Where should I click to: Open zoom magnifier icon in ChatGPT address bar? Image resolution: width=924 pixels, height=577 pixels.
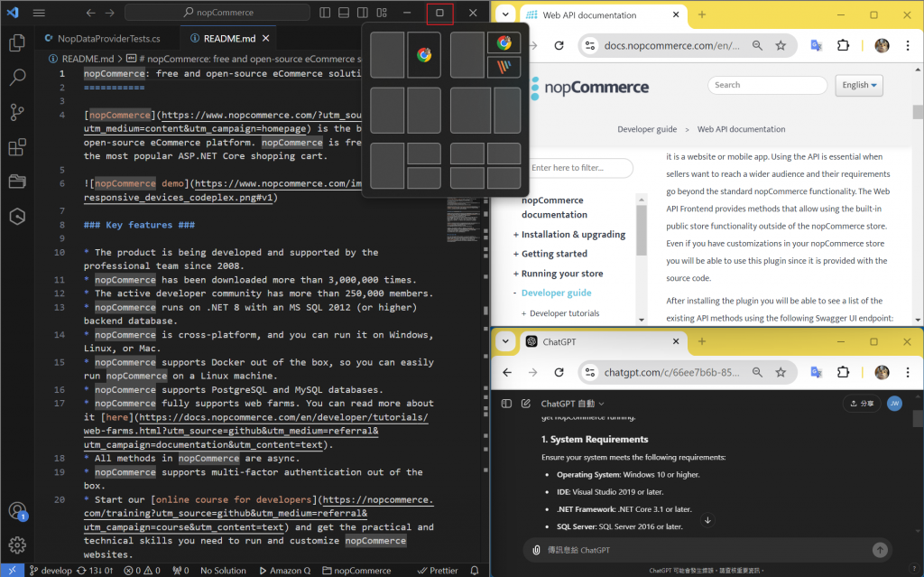click(x=757, y=372)
